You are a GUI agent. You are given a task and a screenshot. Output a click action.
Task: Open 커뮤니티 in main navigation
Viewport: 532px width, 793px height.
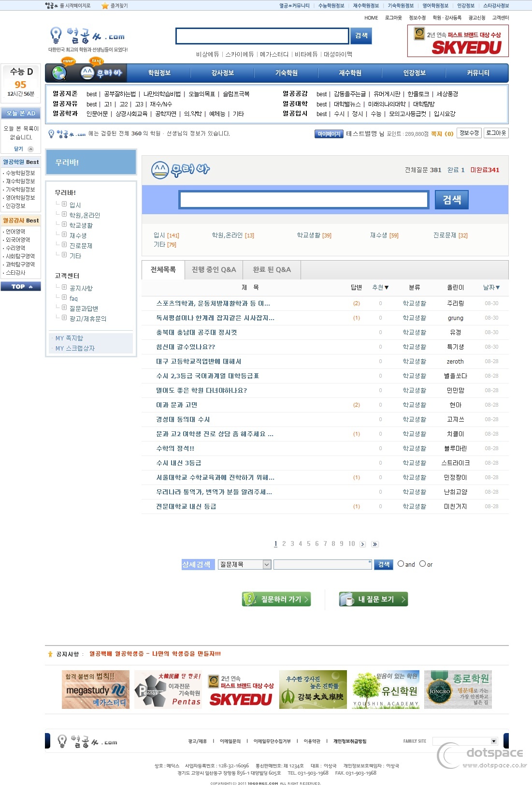(x=478, y=73)
